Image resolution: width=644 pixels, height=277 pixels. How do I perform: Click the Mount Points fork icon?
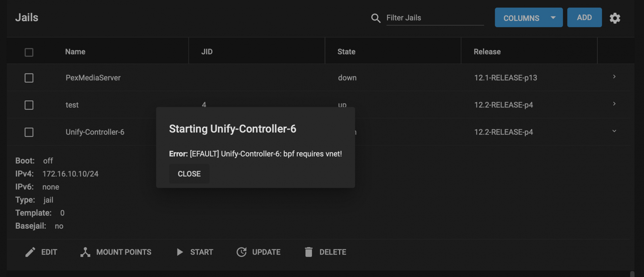(x=85, y=252)
